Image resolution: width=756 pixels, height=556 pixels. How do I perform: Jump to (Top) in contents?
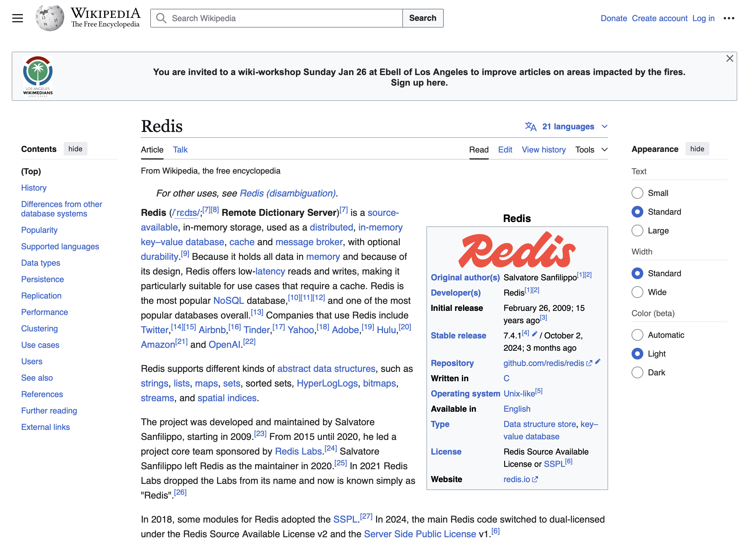click(x=31, y=171)
